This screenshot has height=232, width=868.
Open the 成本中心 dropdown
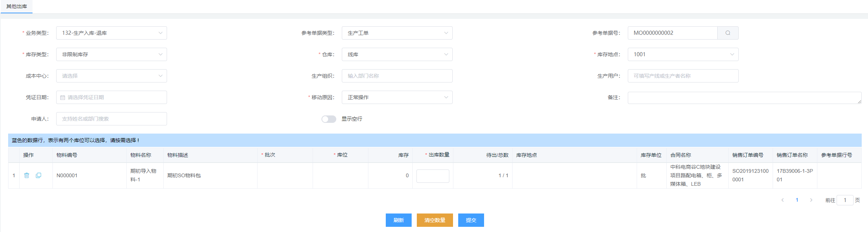(x=111, y=76)
